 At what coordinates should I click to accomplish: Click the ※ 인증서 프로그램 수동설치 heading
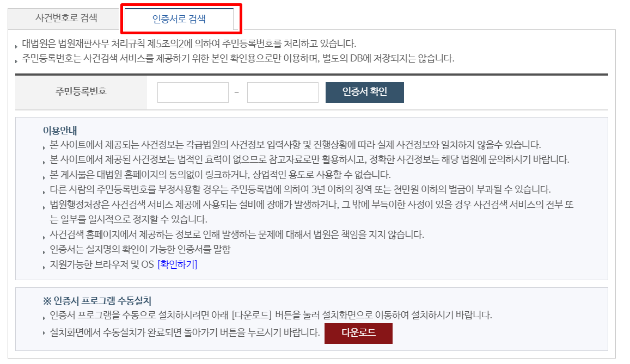(x=97, y=300)
